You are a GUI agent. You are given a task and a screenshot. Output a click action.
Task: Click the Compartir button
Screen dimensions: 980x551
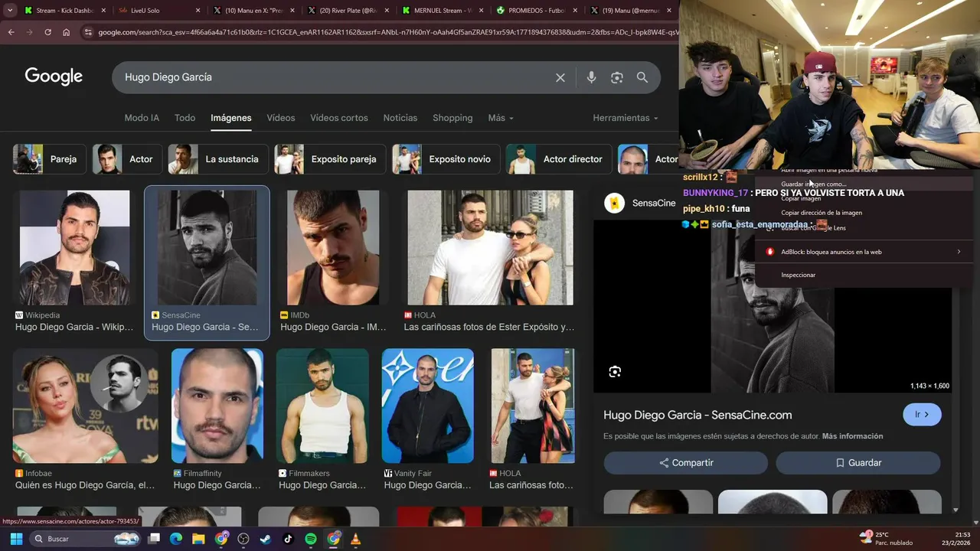coord(686,463)
